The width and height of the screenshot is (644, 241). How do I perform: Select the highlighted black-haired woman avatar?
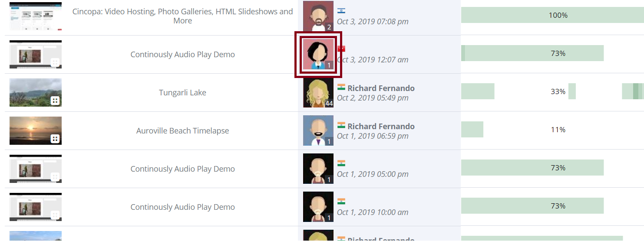coord(318,54)
